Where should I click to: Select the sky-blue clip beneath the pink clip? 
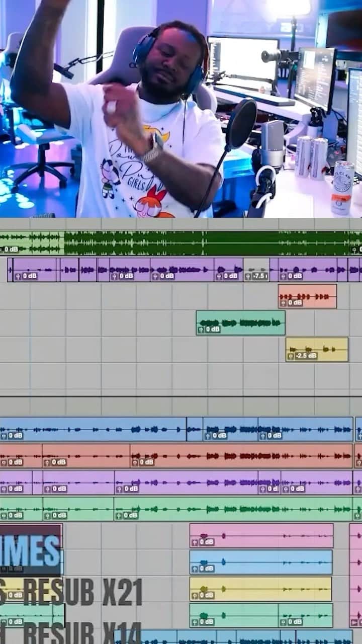(261, 562)
